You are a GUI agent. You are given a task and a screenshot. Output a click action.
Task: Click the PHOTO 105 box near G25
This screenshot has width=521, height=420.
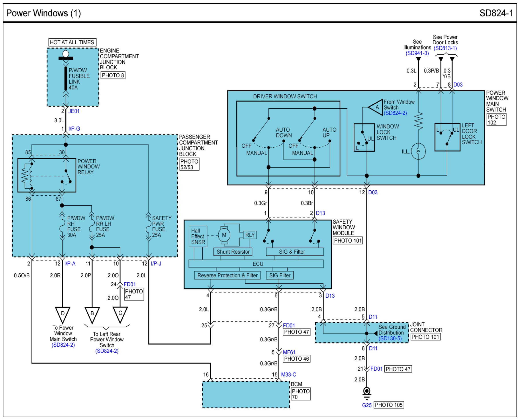[389, 405]
